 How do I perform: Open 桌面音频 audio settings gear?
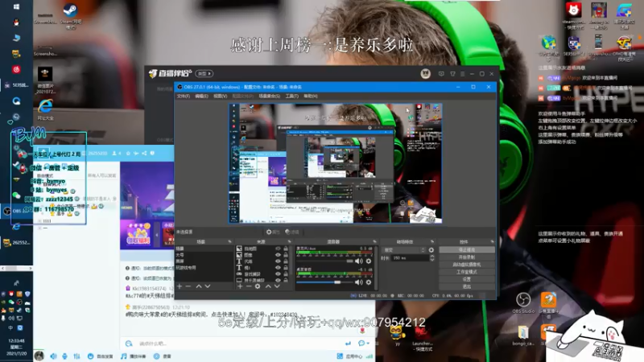(369, 282)
